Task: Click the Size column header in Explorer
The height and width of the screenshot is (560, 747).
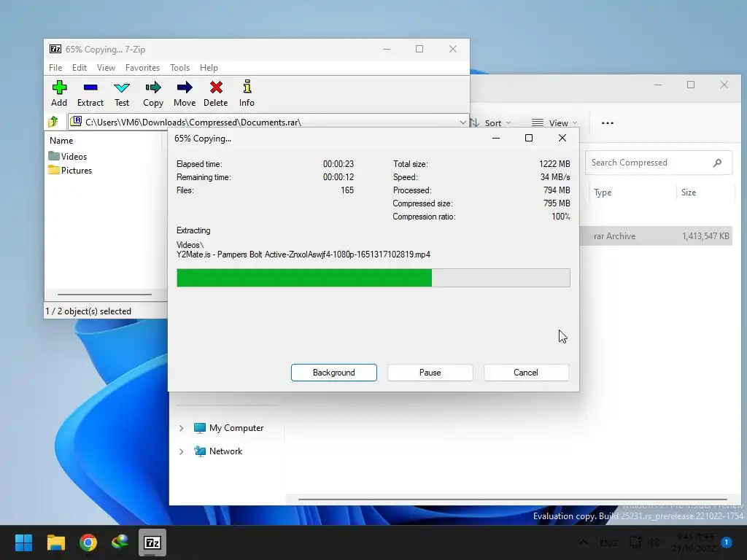Action: (x=689, y=192)
